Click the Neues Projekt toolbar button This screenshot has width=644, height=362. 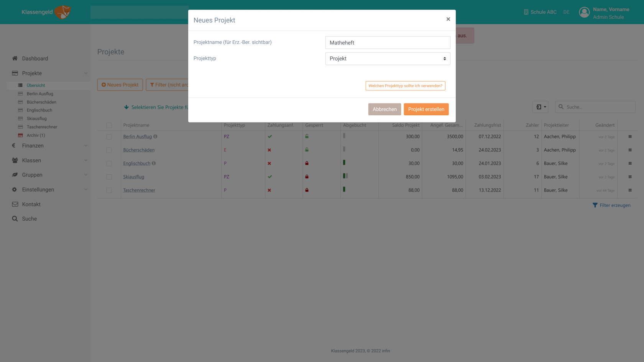(x=120, y=85)
